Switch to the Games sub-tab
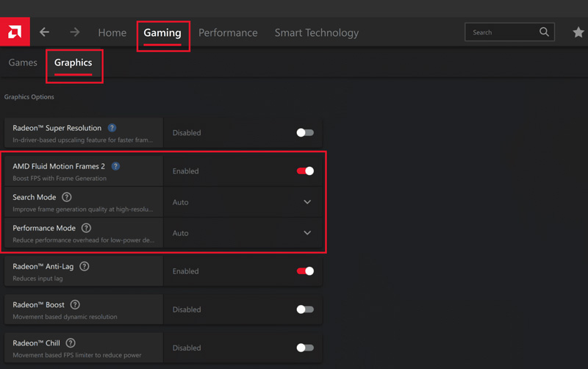The image size is (588, 369). pyautogui.click(x=23, y=62)
